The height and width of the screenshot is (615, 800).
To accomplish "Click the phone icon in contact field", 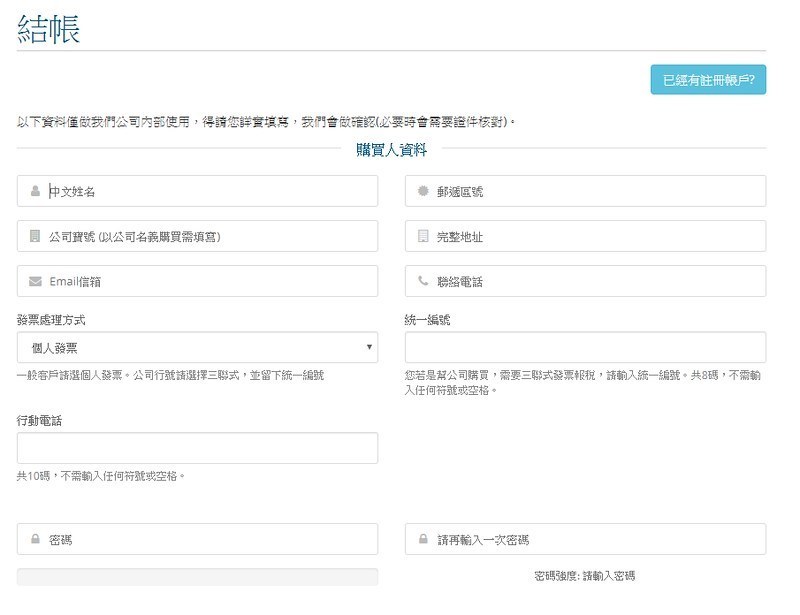I will 423,281.
